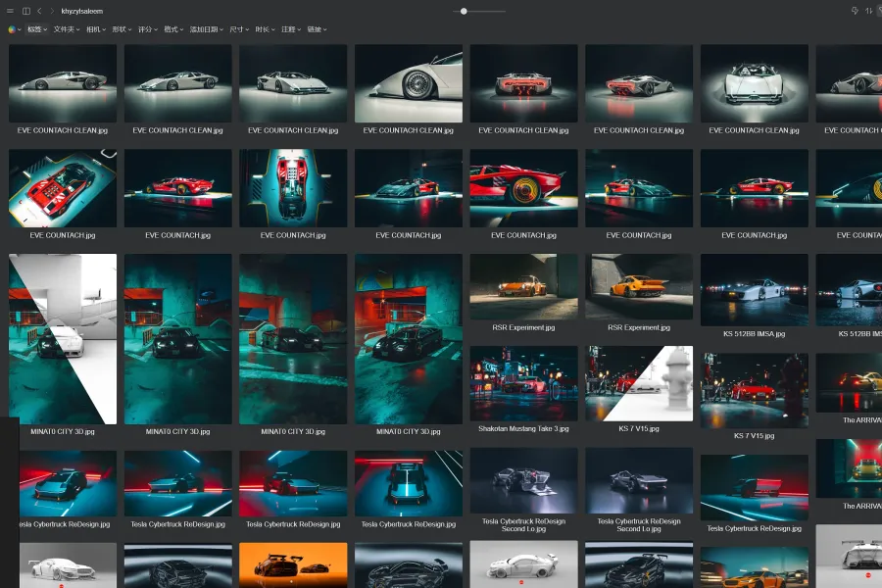This screenshot has width=882, height=588.
Task: Open the Tesla Cybertruck ReDesign Second Lo.jpg white wireframe image
Action: tap(525, 480)
